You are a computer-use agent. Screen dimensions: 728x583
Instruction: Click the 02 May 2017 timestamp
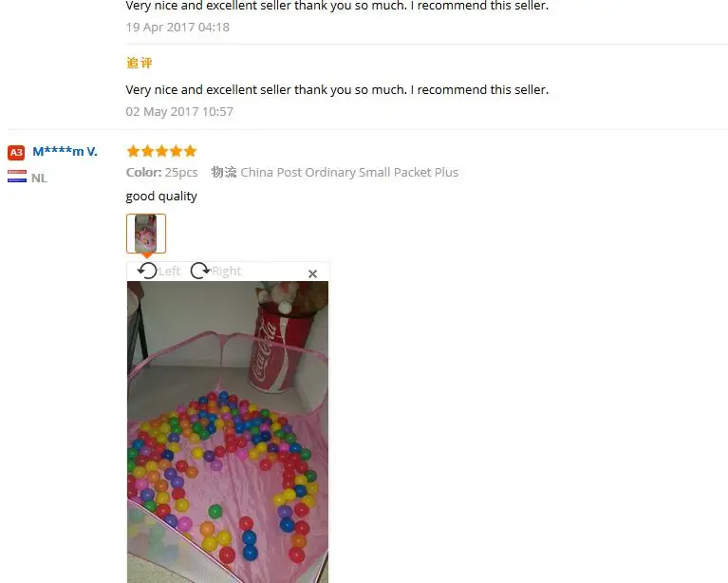coord(179,112)
